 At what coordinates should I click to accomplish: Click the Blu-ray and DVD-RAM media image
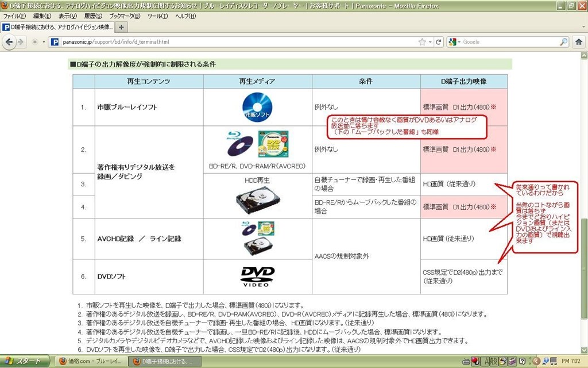coord(258,144)
